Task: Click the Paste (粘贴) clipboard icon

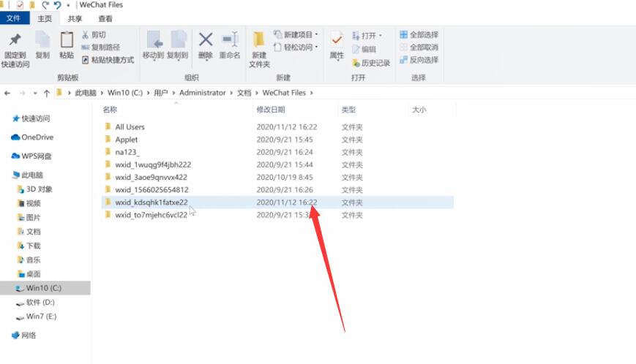Action: click(67, 39)
